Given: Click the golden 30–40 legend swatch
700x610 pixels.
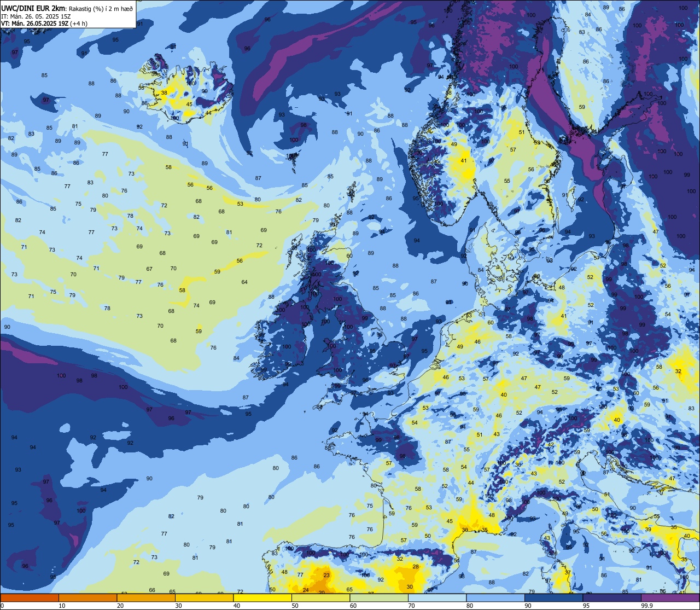Looking at the screenshot, I should (x=204, y=597).
